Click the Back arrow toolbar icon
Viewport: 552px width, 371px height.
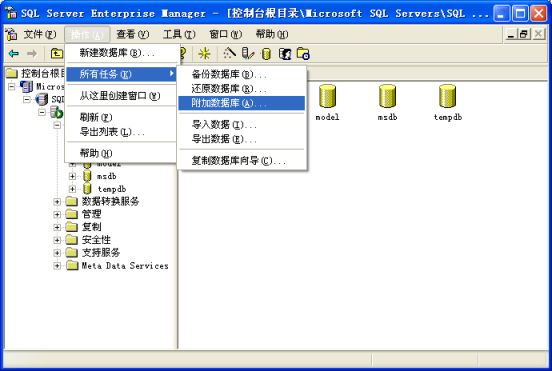point(14,54)
